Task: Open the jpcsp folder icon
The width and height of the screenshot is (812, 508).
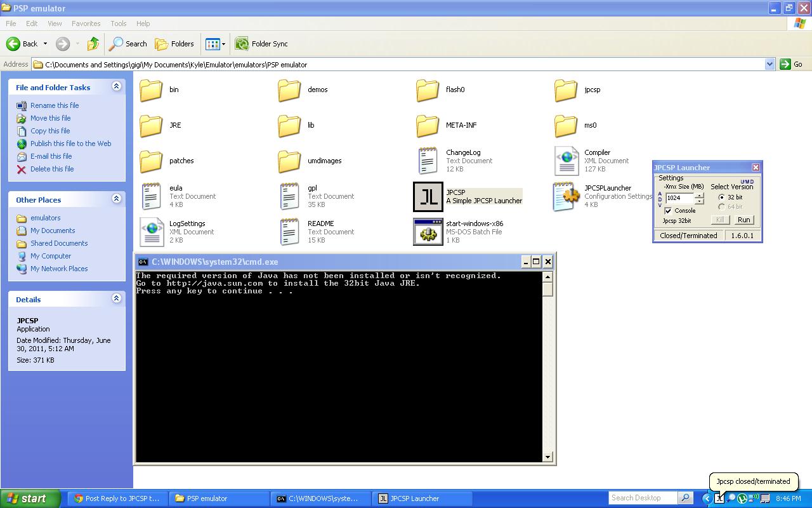Action: coord(566,90)
